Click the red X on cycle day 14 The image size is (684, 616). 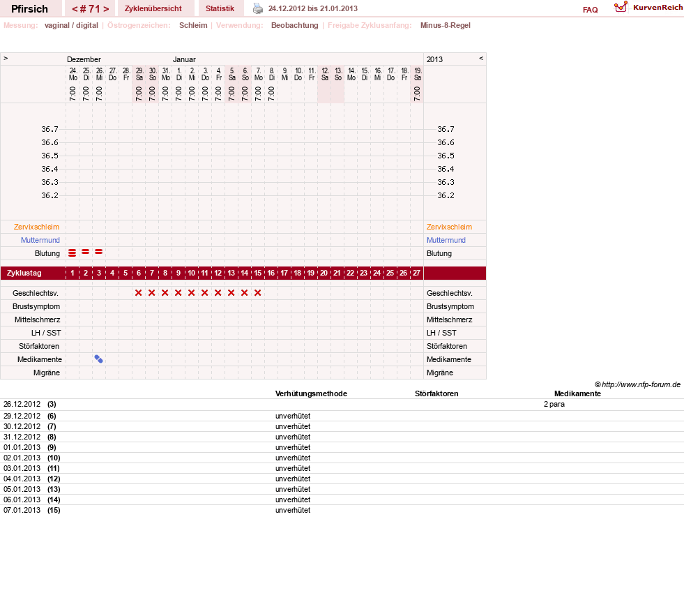coord(245,293)
